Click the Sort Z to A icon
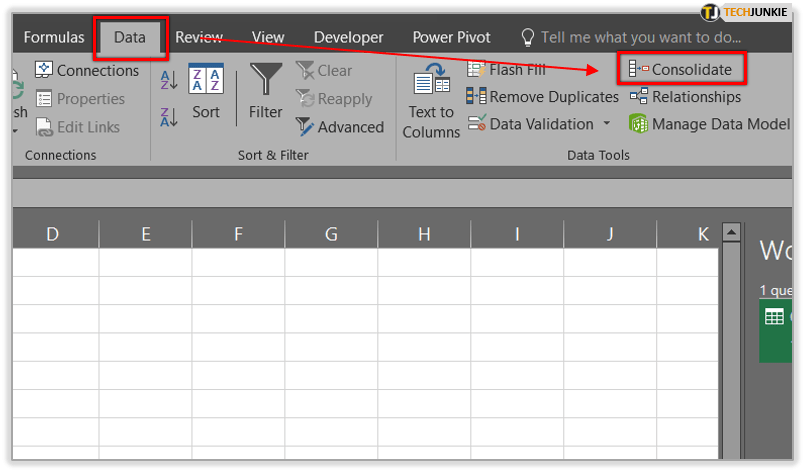Image resolution: width=805 pixels, height=472 pixels. coord(169,115)
